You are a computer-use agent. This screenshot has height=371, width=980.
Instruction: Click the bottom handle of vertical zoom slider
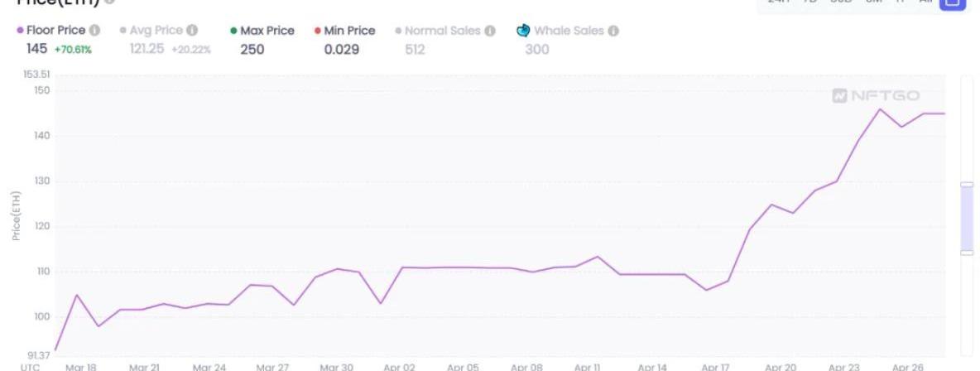click(967, 253)
